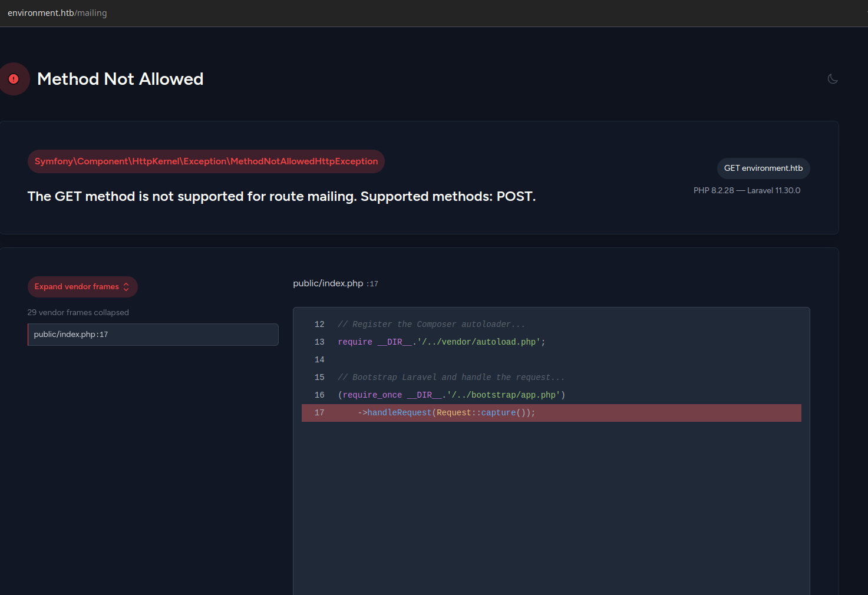Click the Method Not Allowed heading
Image resolution: width=868 pixels, height=595 pixels.
click(x=120, y=79)
